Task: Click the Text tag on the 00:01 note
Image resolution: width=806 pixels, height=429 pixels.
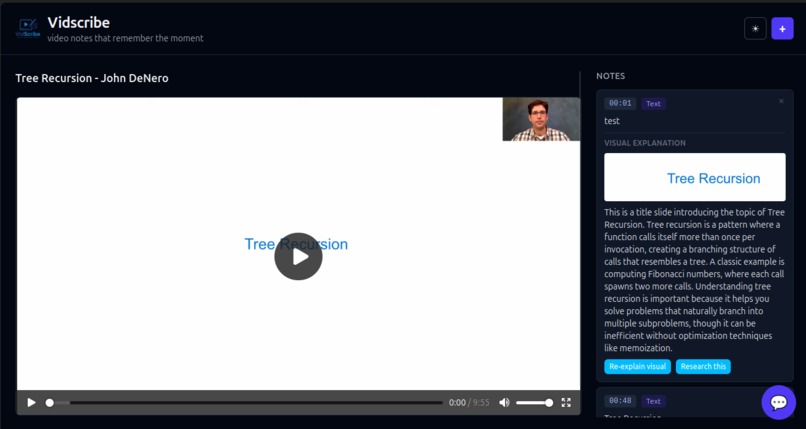Action: click(x=653, y=104)
